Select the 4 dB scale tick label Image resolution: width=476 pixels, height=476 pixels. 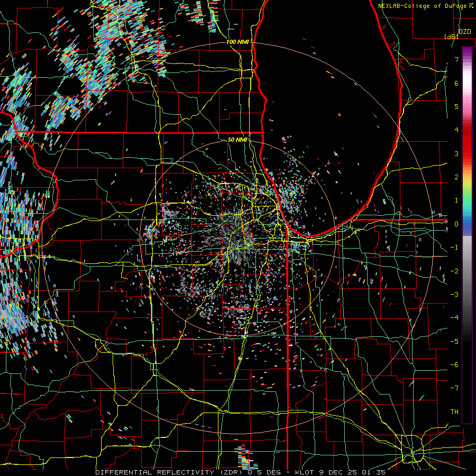coord(456,130)
